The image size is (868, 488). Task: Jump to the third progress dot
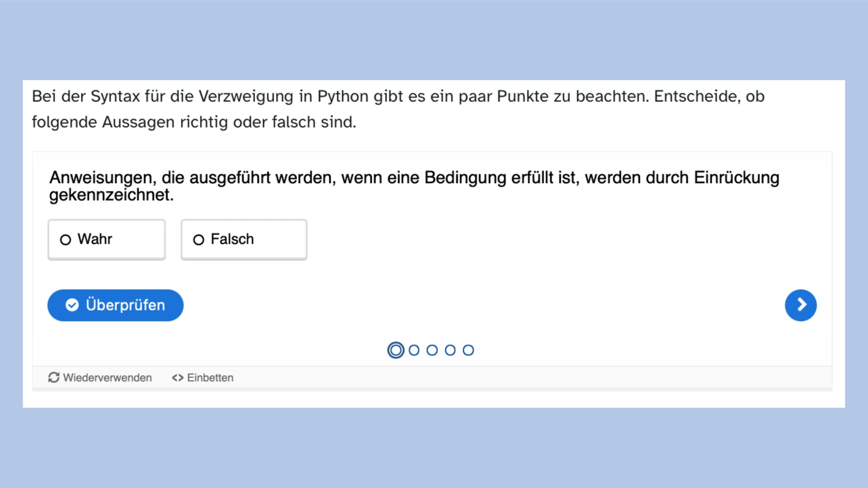coord(432,350)
